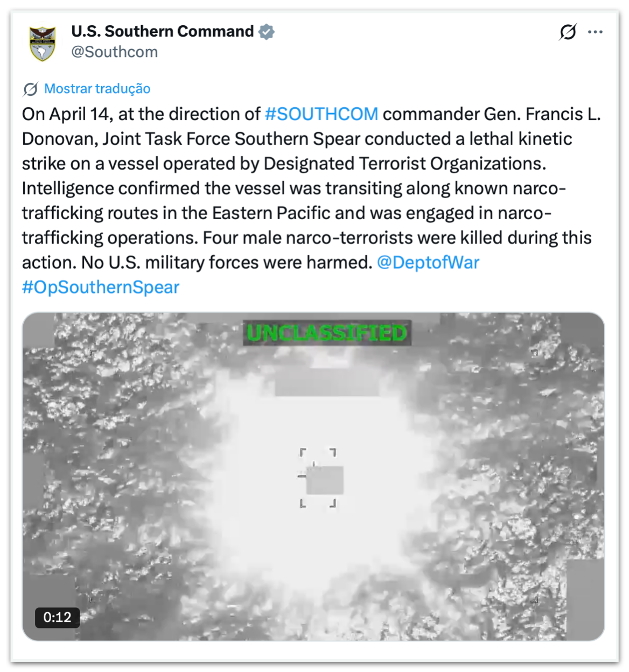Click the icon beside Mostrar tradução
Image resolution: width=629 pixels, height=672 pixels.
[31, 89]
